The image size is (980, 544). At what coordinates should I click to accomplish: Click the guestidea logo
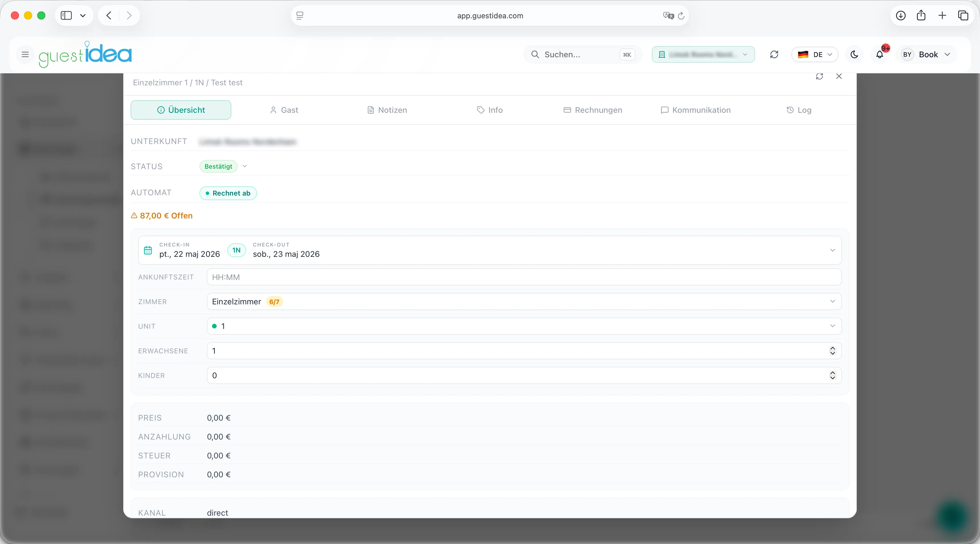[85, 54]
